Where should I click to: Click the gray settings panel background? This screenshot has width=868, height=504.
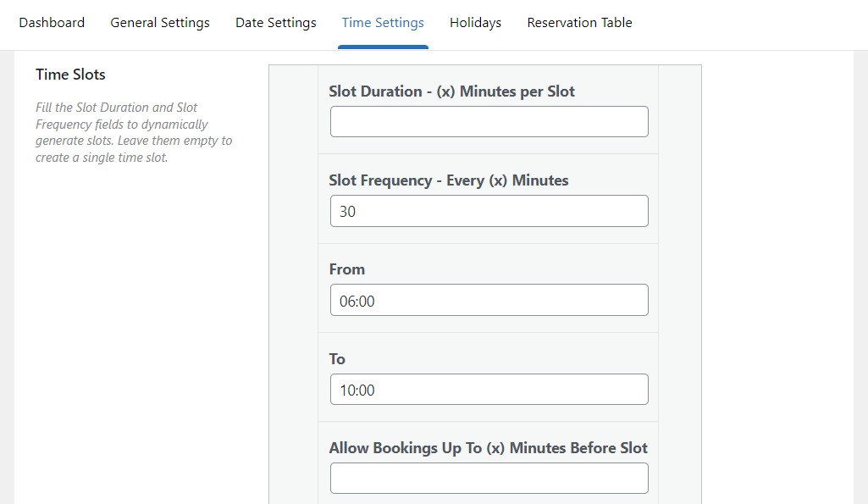[292, 254]
